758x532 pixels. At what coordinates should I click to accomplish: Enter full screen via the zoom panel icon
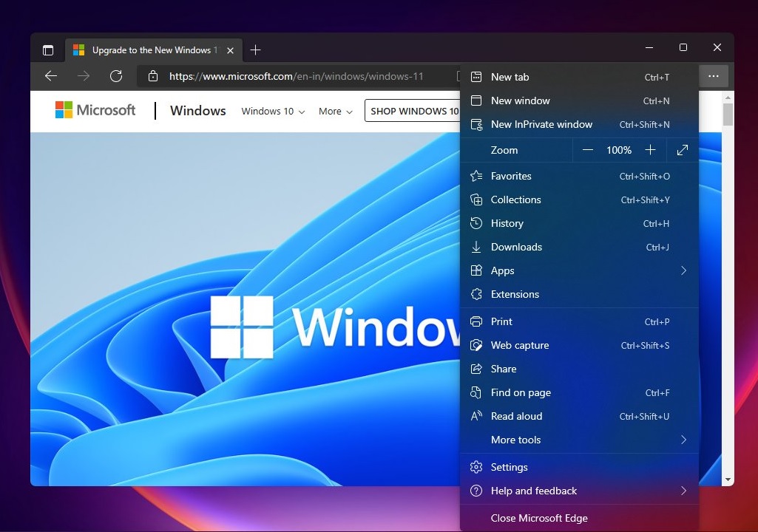click(682, 149)
